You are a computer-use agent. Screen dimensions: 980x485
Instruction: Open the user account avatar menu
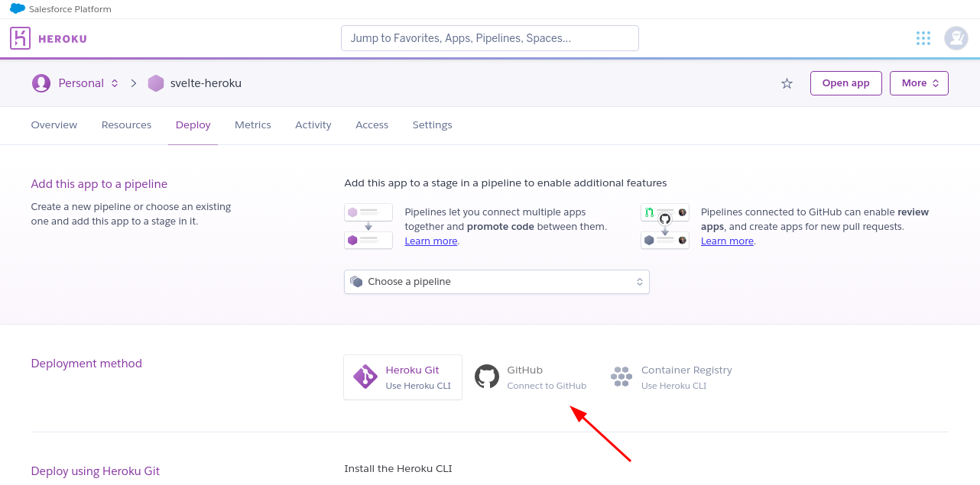point(956,38)
